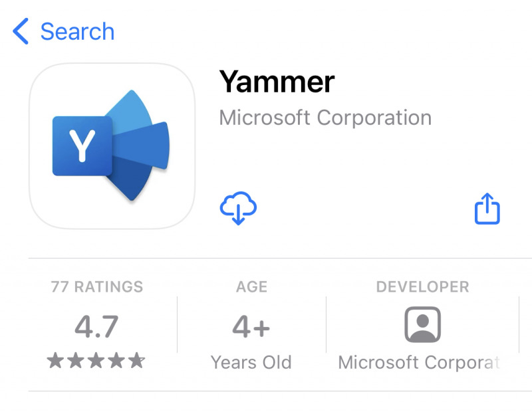Tap the Developer section label
Screen dimensions: 532x414
(x=422, y=287)
